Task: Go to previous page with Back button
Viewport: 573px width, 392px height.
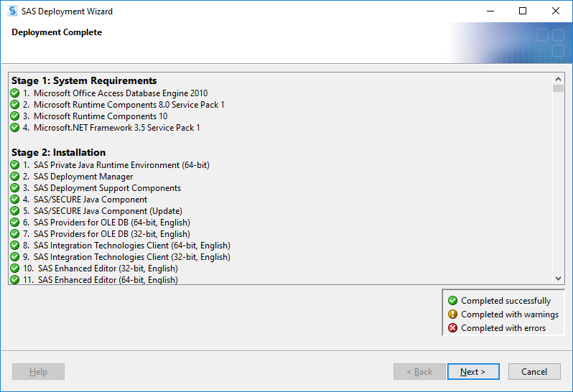Action: click(x=419, y=372)
